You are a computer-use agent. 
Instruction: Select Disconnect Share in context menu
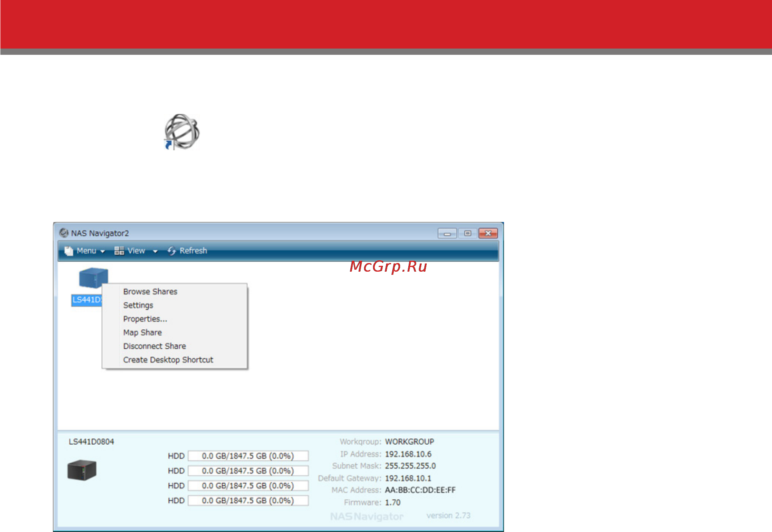point(155,346)
